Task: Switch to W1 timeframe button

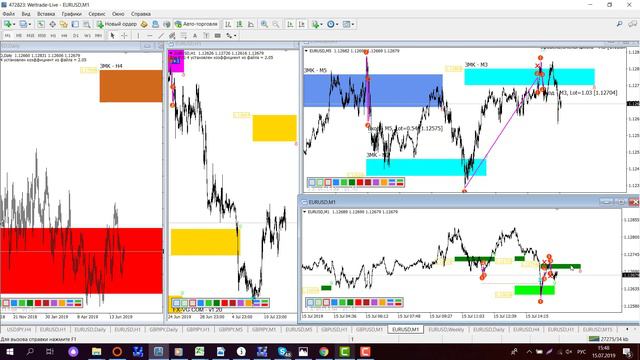Action: (x=87, y=36)
